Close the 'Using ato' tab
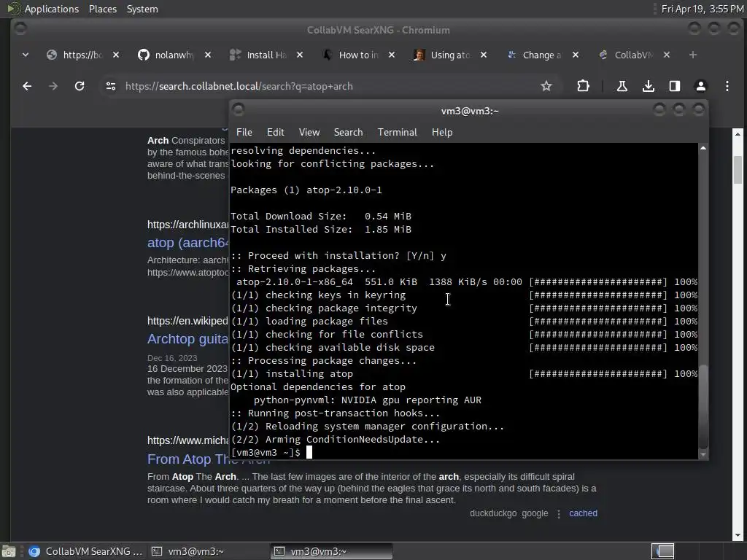Image resolution: width=747 pixels, height=560 pixels. click(484, 55)
